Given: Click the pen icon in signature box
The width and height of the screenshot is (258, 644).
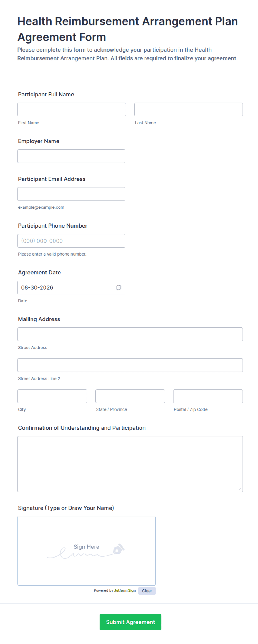Looking at the screenshot, I should click(119, 549).
